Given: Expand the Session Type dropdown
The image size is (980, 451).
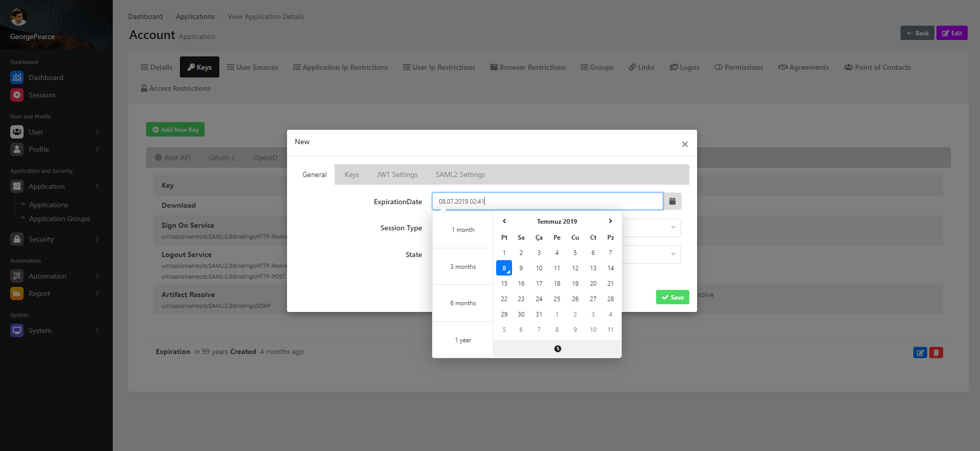Looking at the screenshot, I should pos(672,228).
